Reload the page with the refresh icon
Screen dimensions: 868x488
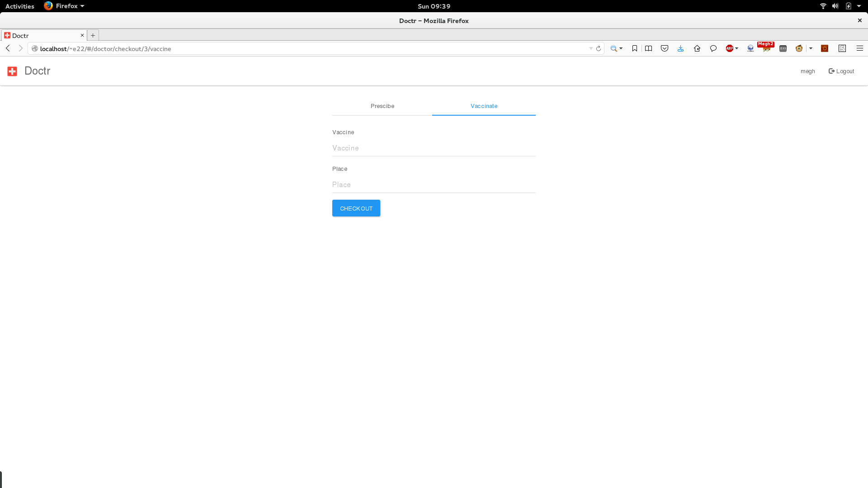coord(599,48)
